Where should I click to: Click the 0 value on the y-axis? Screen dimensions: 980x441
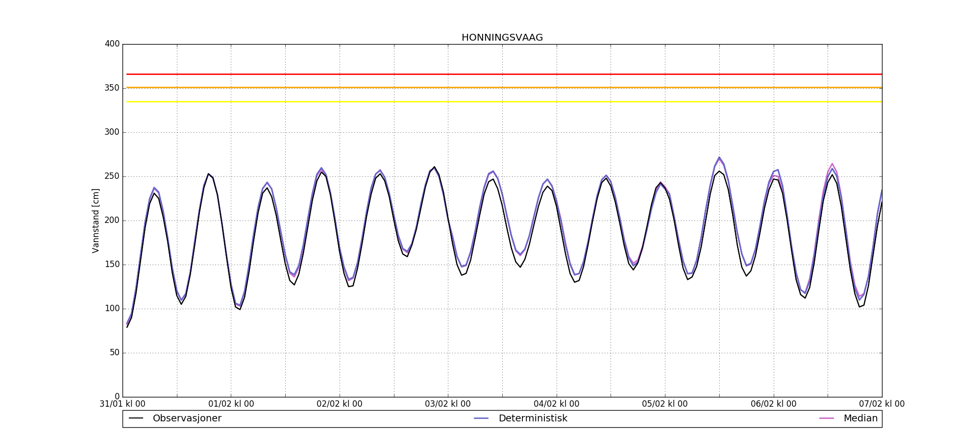[117, 396]
